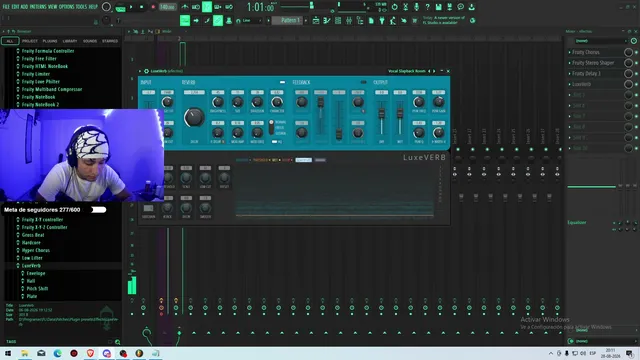Open Windows Start menu

[x=8, y=353]
